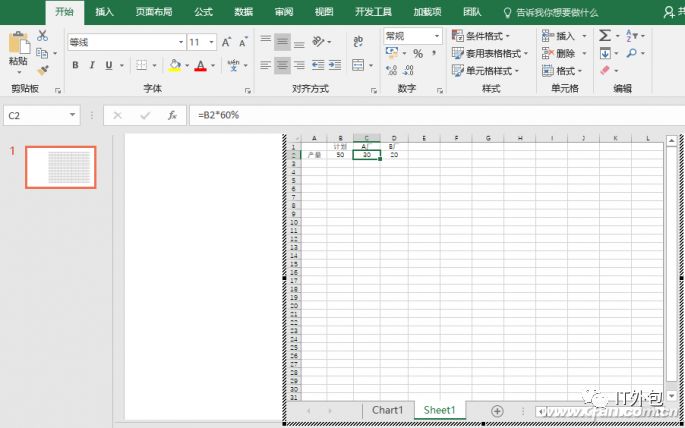This screenshot has width=685, height=428.
Task: Open the 页面布局 ribbon tab
Action: point(154,12)
